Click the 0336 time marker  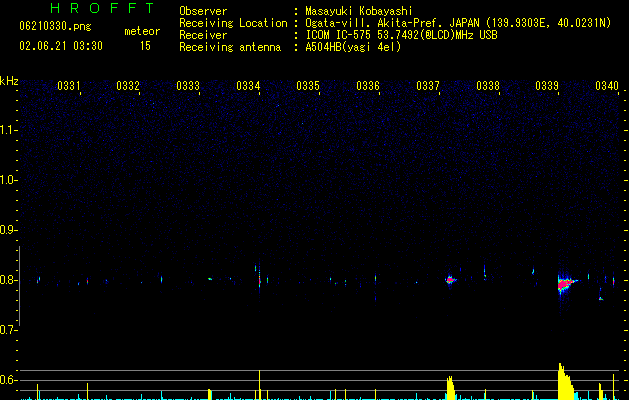coord(368,86)
